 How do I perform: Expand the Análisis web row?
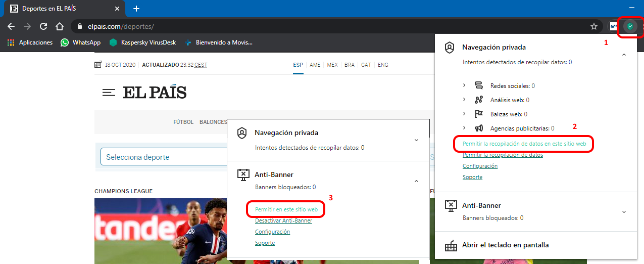coord(465,100)
